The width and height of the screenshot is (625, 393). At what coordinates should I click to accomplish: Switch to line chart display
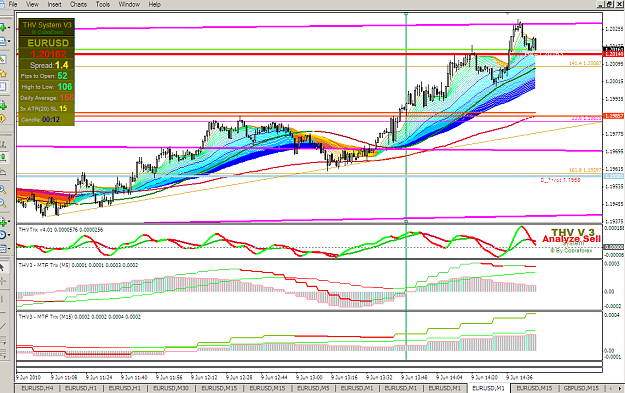tap(3, 171)
